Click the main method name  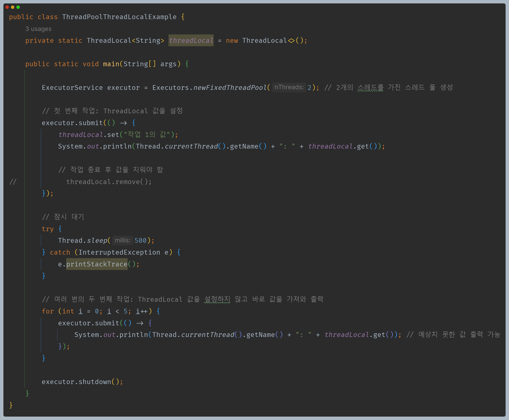pos(111,64)
